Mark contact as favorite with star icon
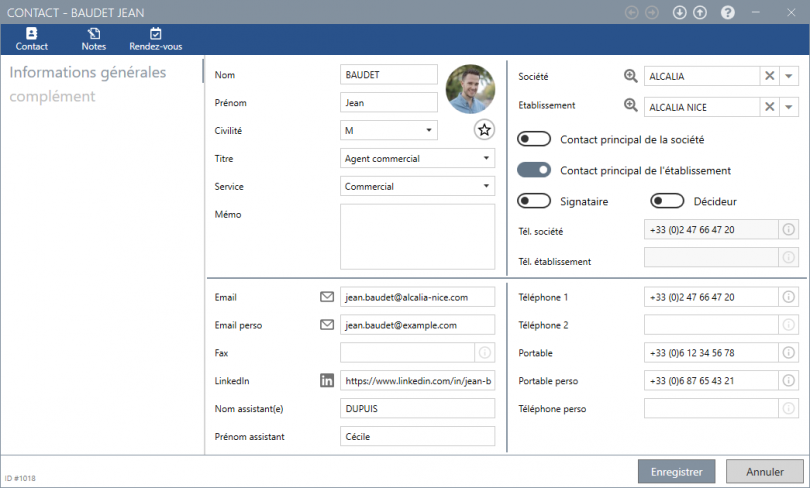810x488 pixels. click(x=484, y=130)
